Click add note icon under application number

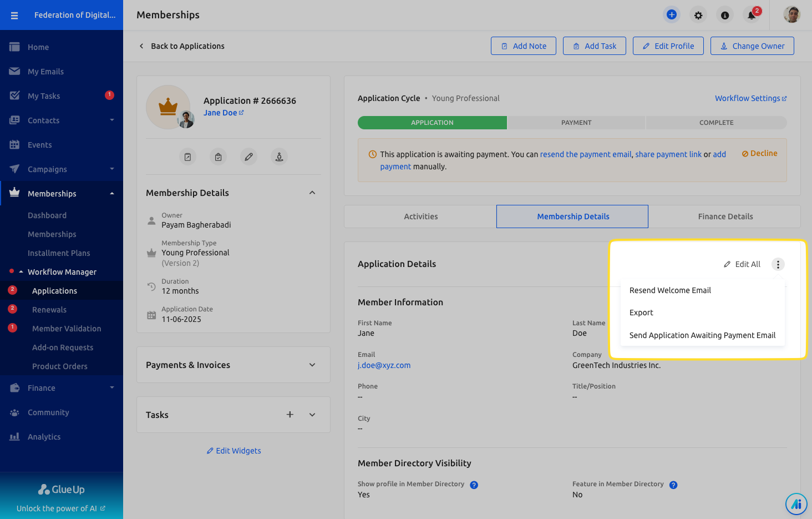click(x=188, y=157)
